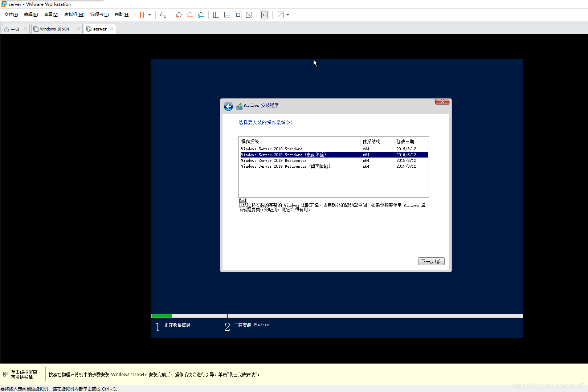588x392 pixels.
Task: Select Windows Server 2019 Datacenter (桌面体验)
Action: pyautogui.click(x=334, y=166)
